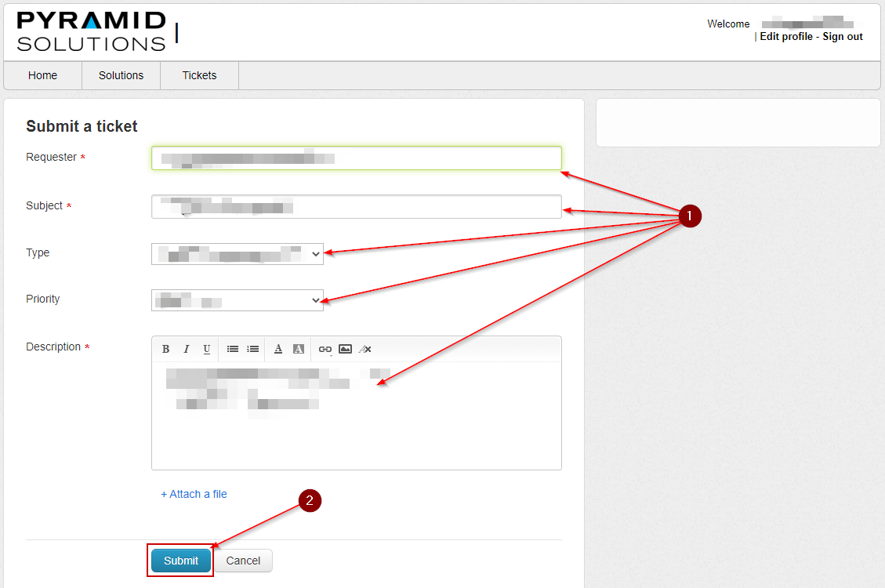Open the Priority dropdown
The height and width of the screenshot is (588, 885).
238,300
